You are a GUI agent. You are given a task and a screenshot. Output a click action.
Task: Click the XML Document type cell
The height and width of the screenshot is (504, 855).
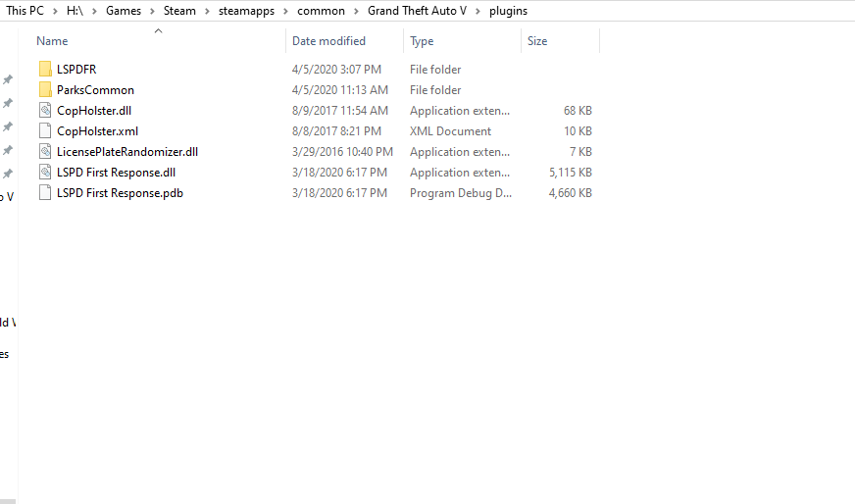[450, 131]
